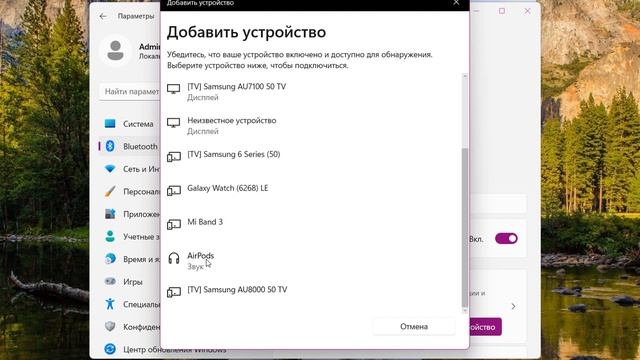Click the device icon beside Galaxy Watch
Image resolution: width=640 pixels, height=360 pixels.
click(173, 191)
